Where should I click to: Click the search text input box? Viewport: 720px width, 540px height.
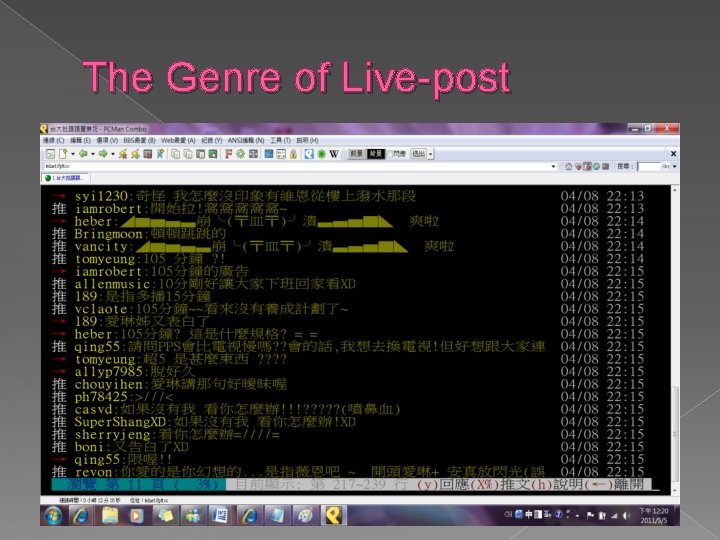click(649, 166)
